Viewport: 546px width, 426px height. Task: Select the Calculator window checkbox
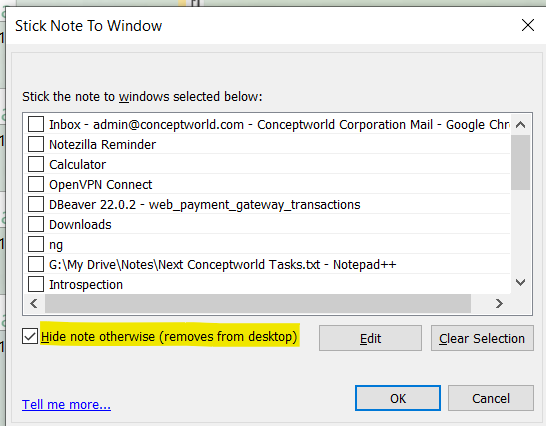tap(36, 164)
